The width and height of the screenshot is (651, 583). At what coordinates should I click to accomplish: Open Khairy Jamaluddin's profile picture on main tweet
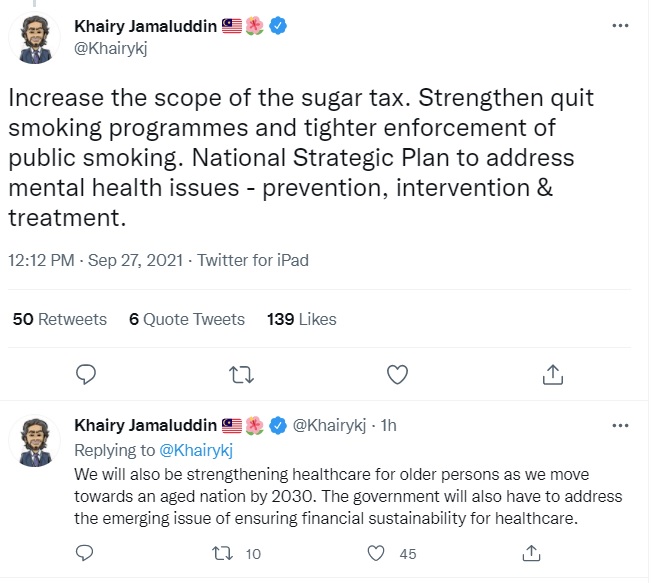(37, 38)
